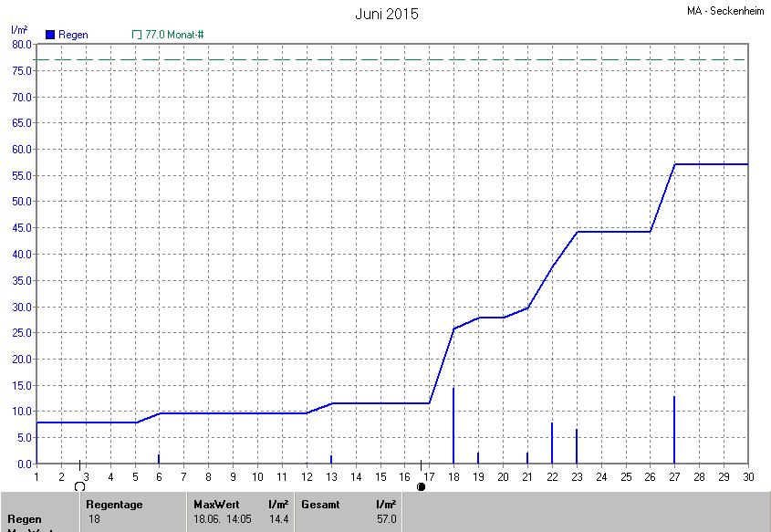Click the Regen legend label
The image size is (771, 532).
74,35
